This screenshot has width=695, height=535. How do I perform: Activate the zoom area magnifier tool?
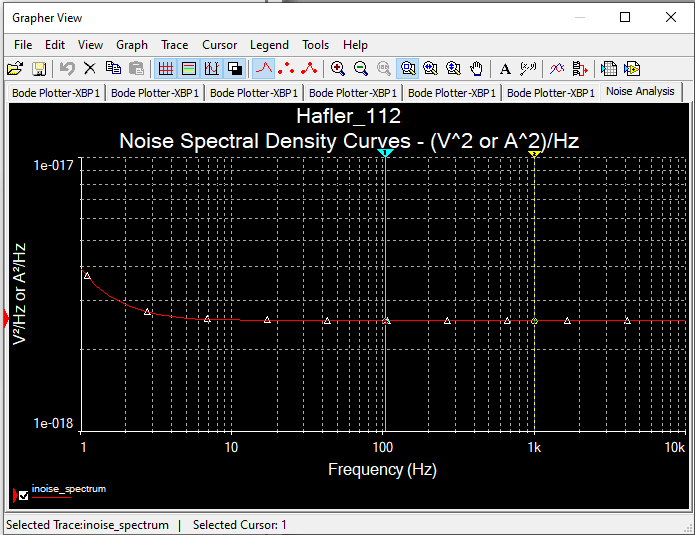click(407, 69)
